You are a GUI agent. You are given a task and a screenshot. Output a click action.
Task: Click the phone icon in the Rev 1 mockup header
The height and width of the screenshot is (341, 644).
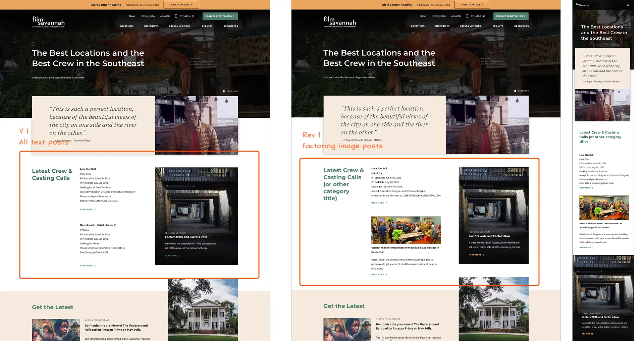tap(467, 16)
